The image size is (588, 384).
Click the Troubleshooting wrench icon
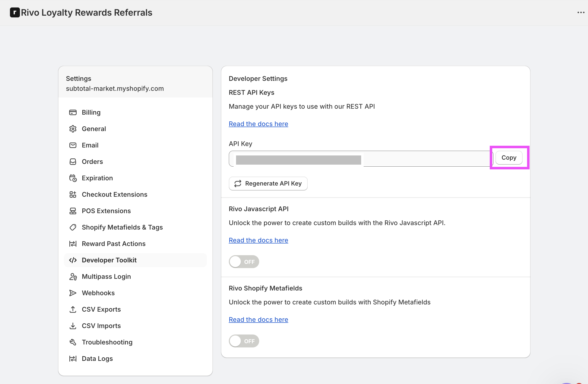point(73,342)
